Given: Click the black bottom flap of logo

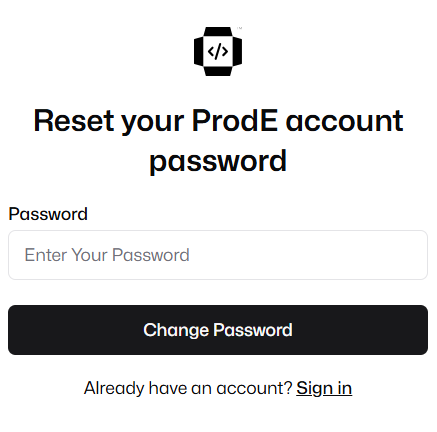Looking at the screenshot, I should 218,71.
